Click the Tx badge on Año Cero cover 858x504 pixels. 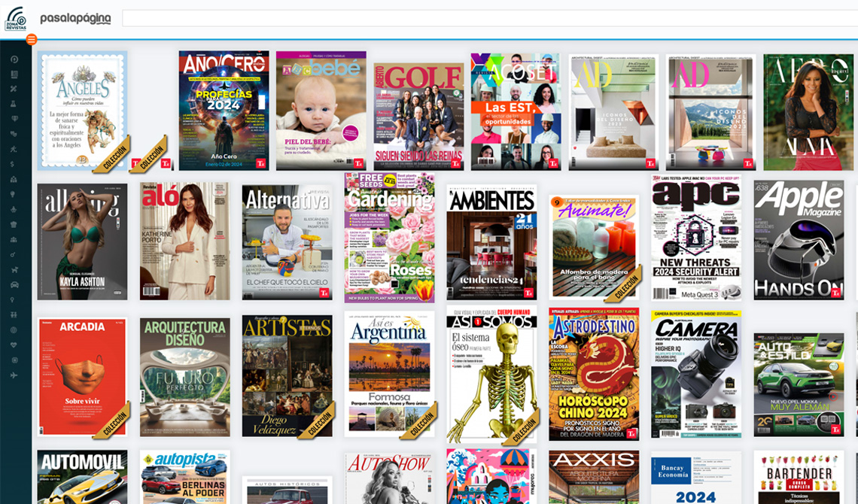click(262, 163)
